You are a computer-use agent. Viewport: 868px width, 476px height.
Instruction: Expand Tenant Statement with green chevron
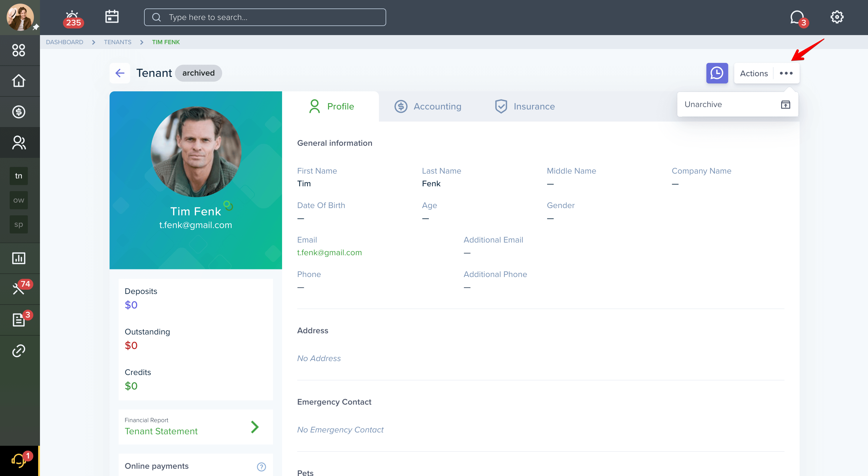tap(255, 427)
